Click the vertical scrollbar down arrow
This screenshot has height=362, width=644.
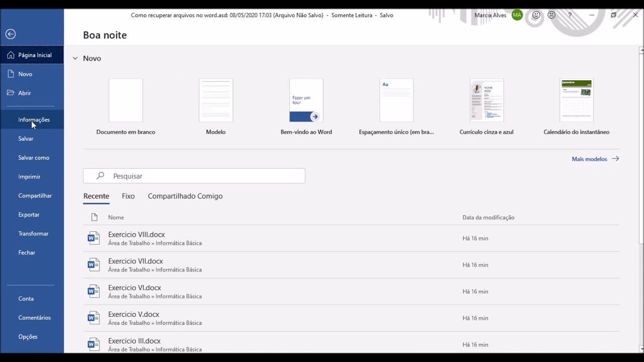[641, 348]
